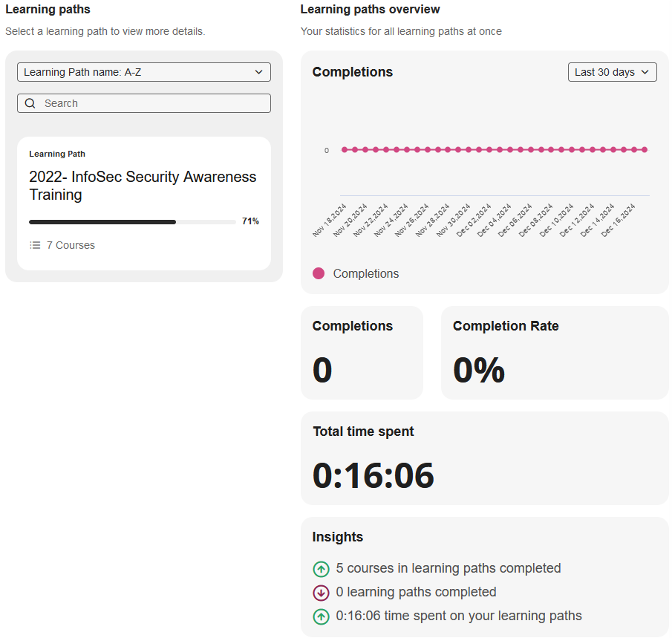Click the last data point on the Completions chart
Viewport: 672px width, 638px height.
(645, 149)
